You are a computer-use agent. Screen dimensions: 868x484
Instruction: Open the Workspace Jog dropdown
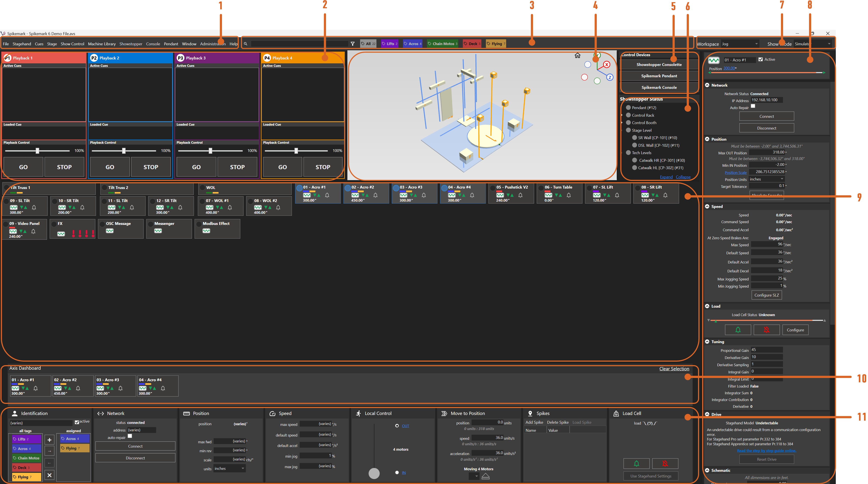point(740,44)
